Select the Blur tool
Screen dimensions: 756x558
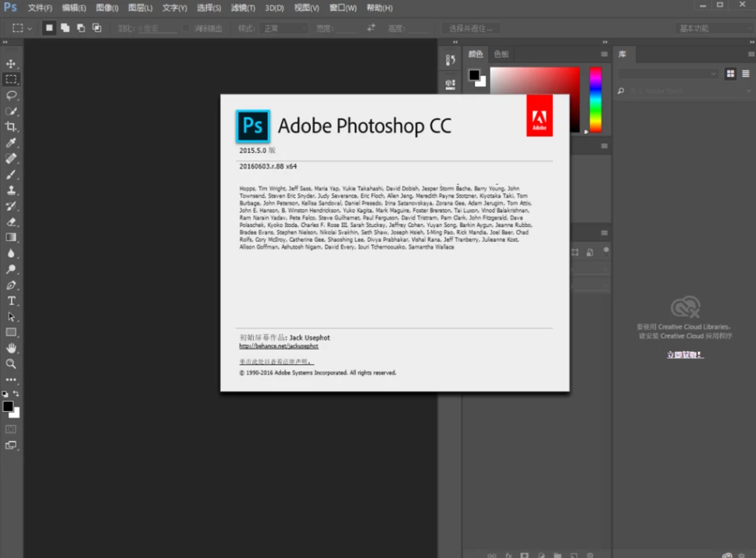pyautogui.click(x=11, y=253)
